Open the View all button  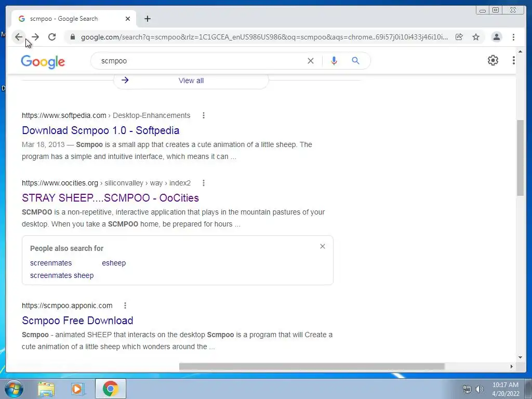(191, 81)
